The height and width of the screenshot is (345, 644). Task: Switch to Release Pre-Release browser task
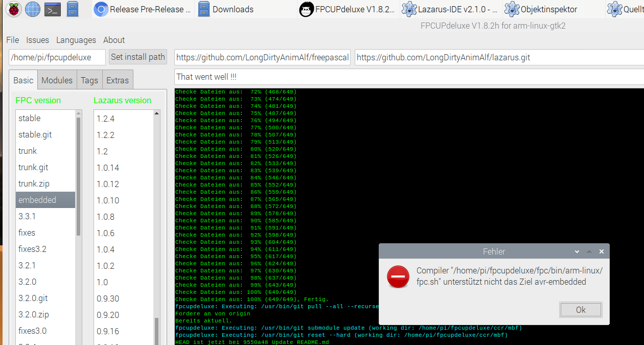click(143, 9)
